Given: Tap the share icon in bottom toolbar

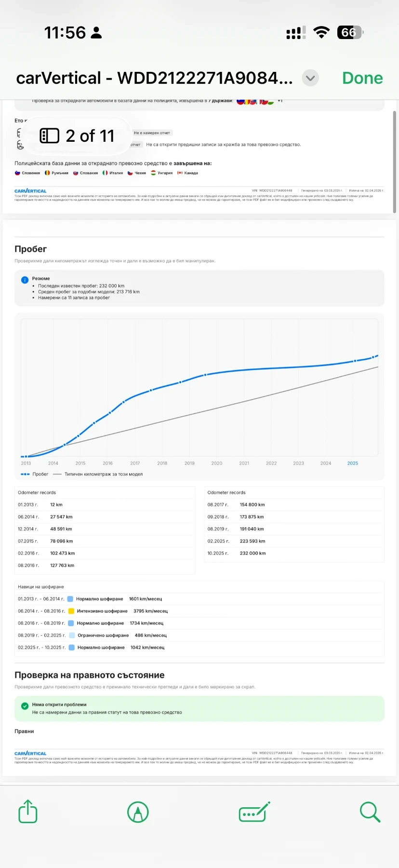Looking at the screenshot, I should pyautogui.click(x=28, y=812).
